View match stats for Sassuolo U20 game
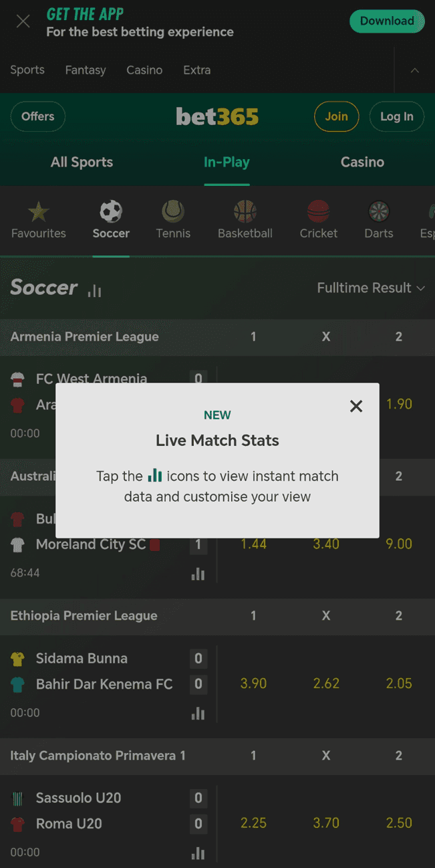This screenshot has height=868, width=435. click(x=198, y=853)
